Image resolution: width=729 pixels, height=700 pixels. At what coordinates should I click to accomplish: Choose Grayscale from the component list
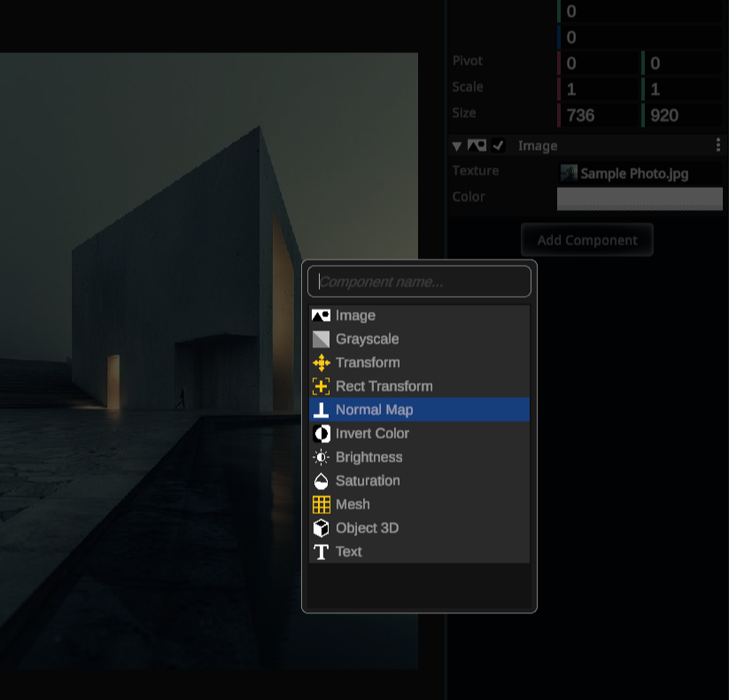(419, 339)
